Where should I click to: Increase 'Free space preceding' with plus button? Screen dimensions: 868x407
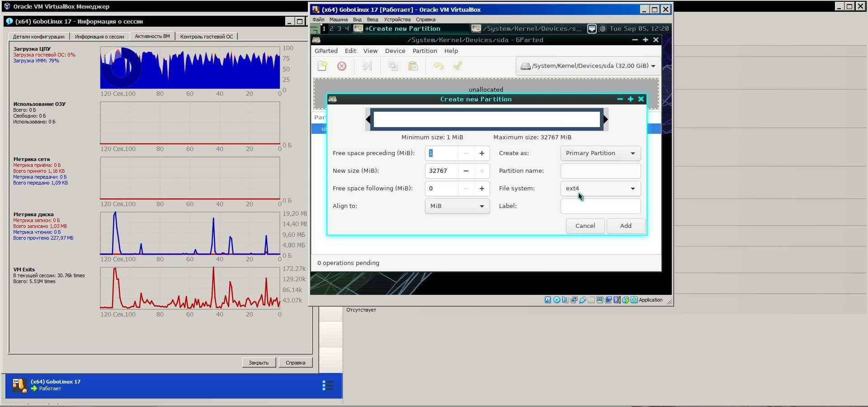(482, 153)
